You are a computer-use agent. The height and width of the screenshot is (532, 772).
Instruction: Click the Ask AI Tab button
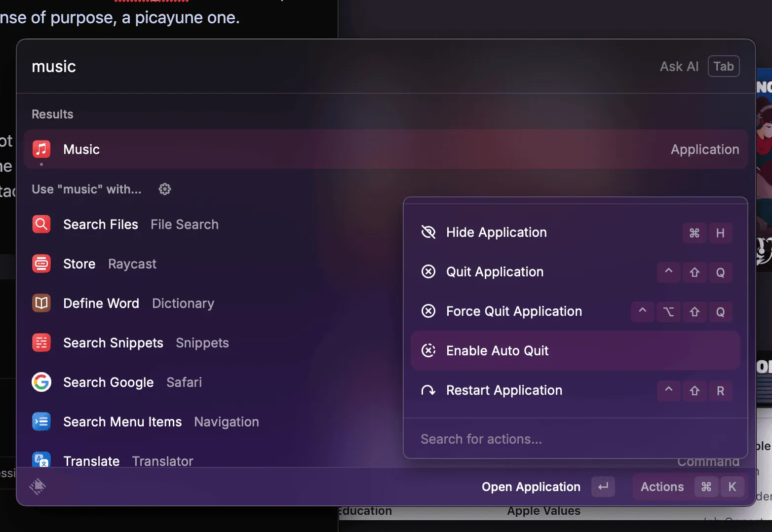[x=723, y=67]
